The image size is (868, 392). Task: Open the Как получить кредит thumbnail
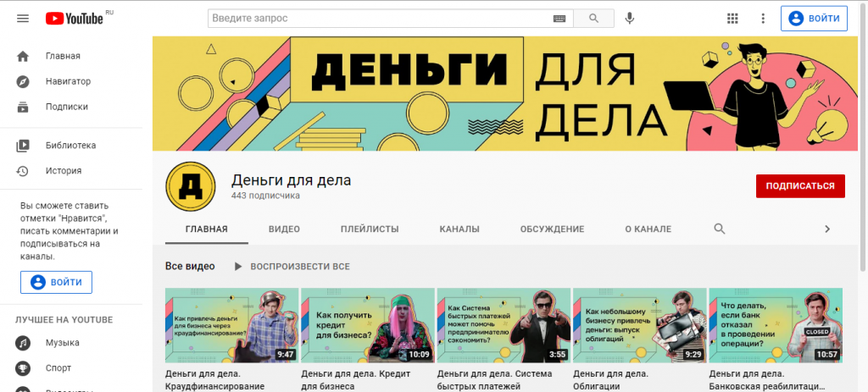pos(368,325)
